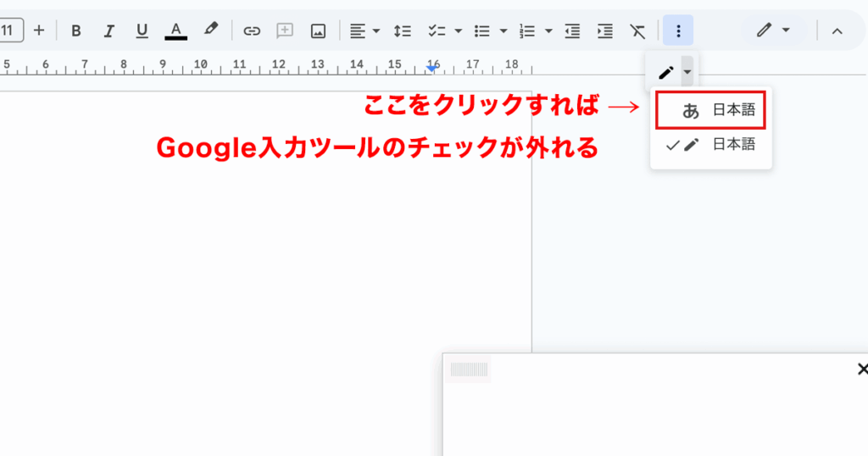Select the あ 日本語 input option

click(711, 110)
